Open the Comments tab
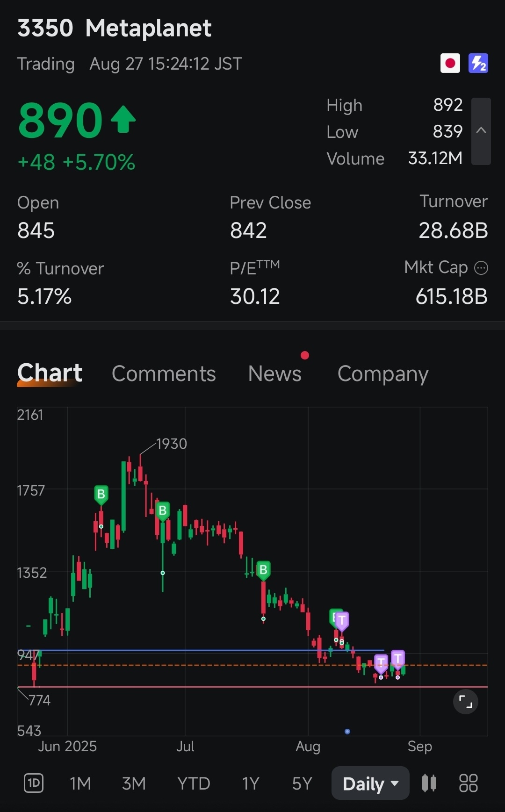Screen dimensions: 505x812 [164, 374]
